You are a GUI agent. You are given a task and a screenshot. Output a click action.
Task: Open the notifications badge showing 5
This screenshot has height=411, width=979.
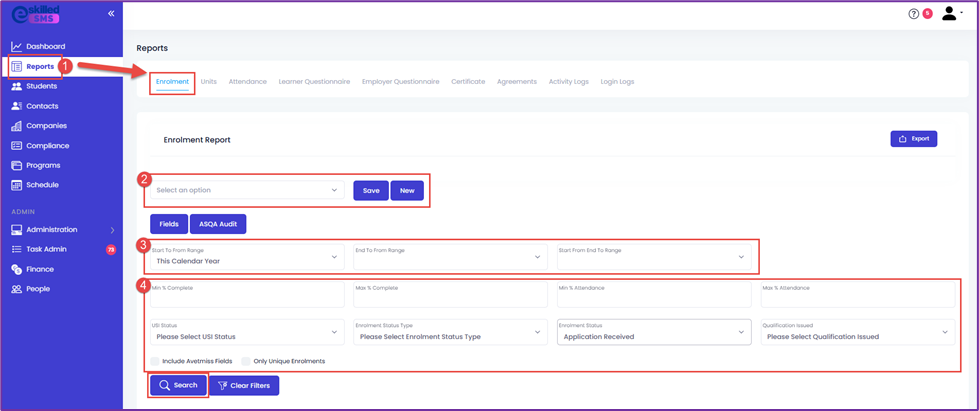click(927, 13)
